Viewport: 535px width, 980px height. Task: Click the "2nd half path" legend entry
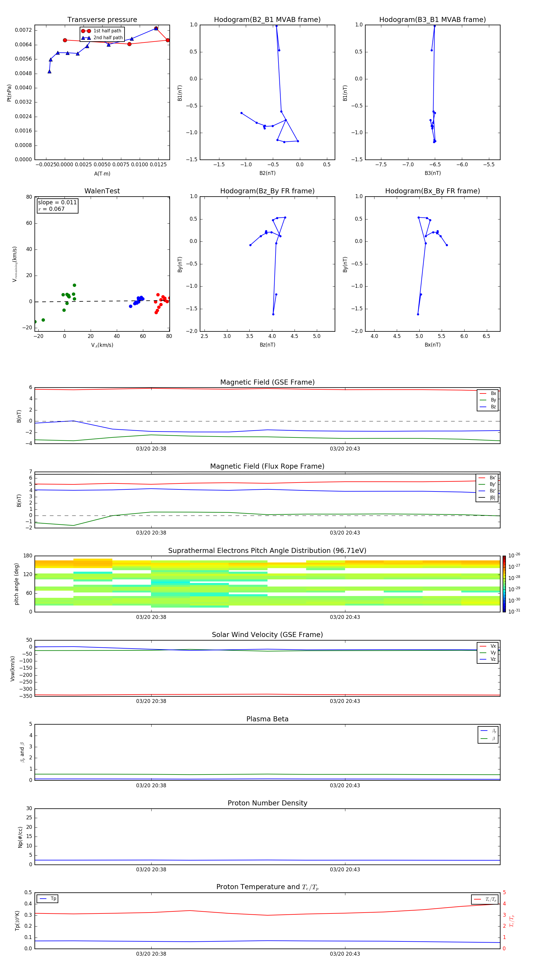pyautogui.click(x=103, y=38)
